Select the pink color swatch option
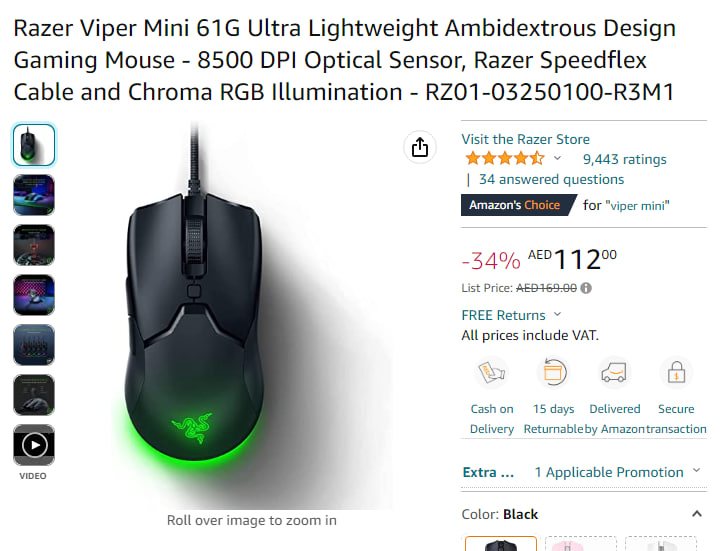725x551 pixels. (581, 544)
